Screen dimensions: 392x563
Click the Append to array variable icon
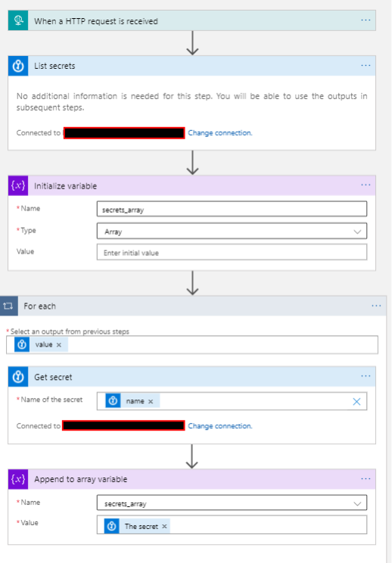pos(18,479)
